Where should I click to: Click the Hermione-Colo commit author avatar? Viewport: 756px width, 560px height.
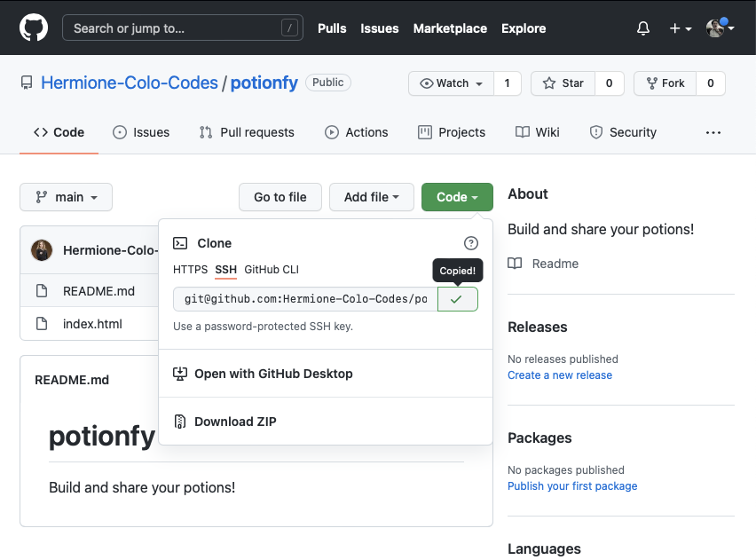point(42,250)
